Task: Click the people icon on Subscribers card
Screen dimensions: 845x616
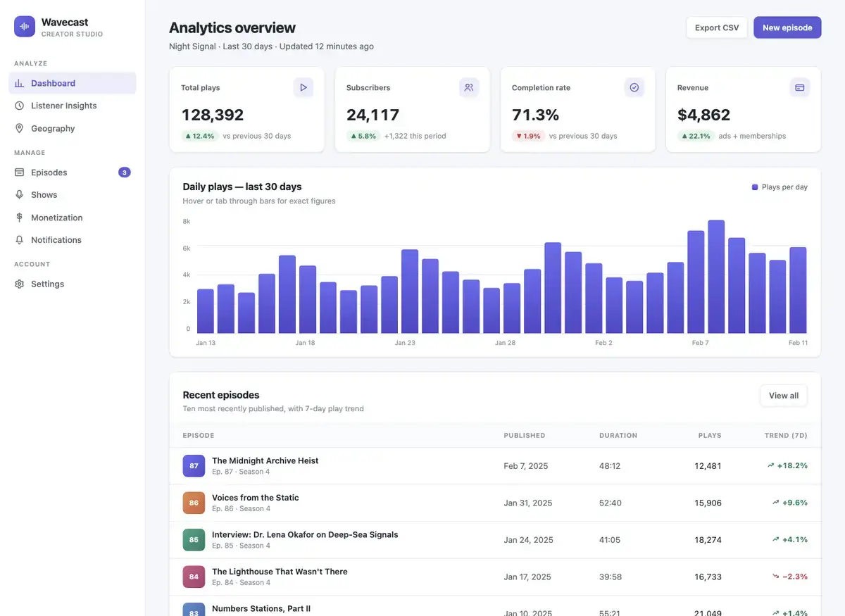Action: point(469,87)
